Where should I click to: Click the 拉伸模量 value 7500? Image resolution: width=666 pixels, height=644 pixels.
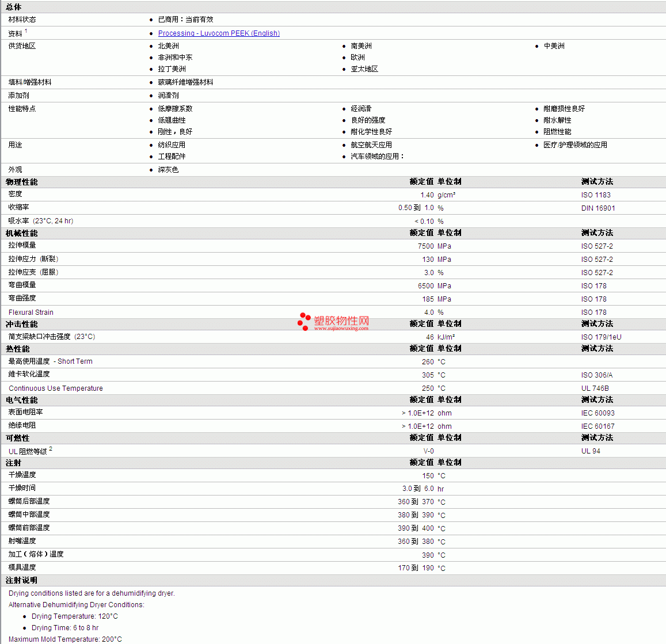tap(426, 246)
